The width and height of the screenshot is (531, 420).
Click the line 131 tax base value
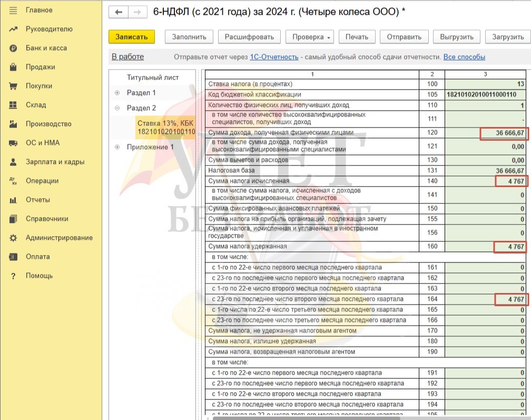pyautogui.click(x=485, y=170)
